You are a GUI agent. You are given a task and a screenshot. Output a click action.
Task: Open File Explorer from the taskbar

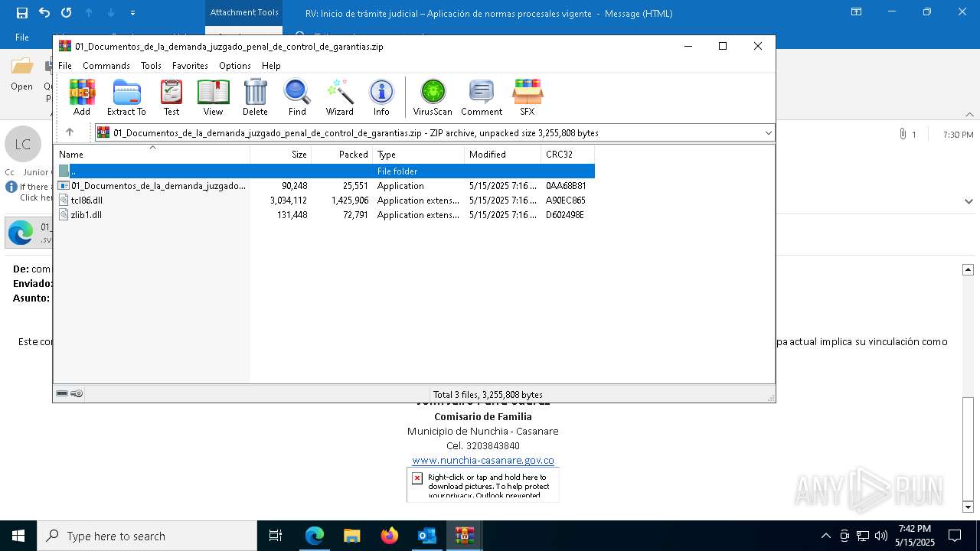click(351, 536)
